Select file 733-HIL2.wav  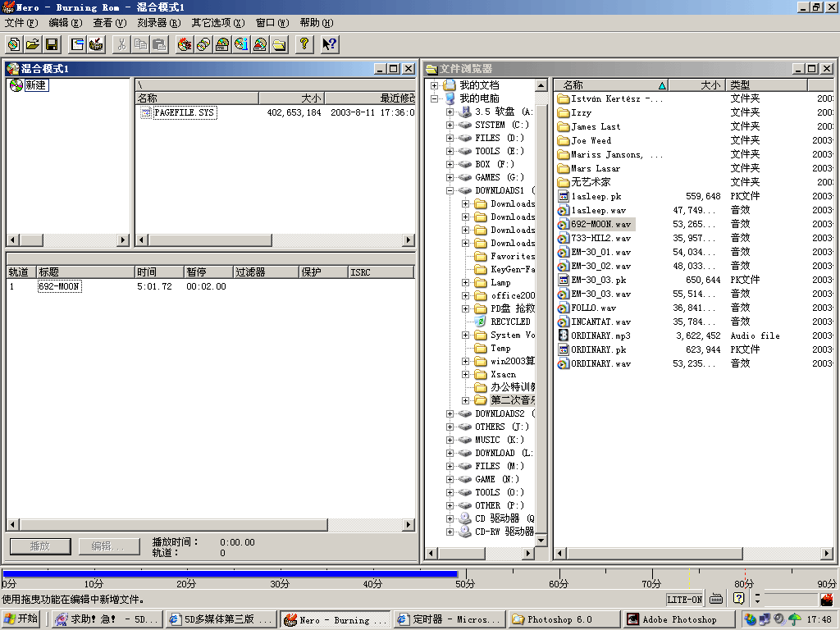[600, 238]
